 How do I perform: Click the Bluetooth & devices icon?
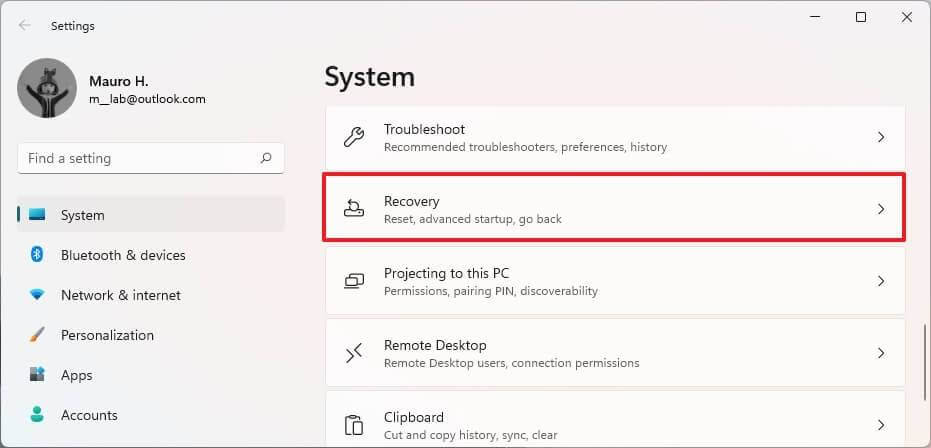pyautogui.click(x=37, y=255)
